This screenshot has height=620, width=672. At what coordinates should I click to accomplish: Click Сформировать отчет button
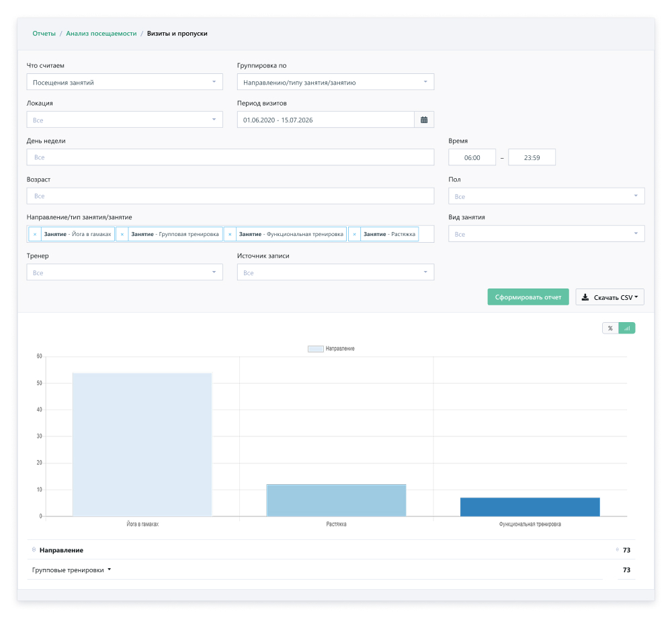pyautogui.click(x=528, y=297)
